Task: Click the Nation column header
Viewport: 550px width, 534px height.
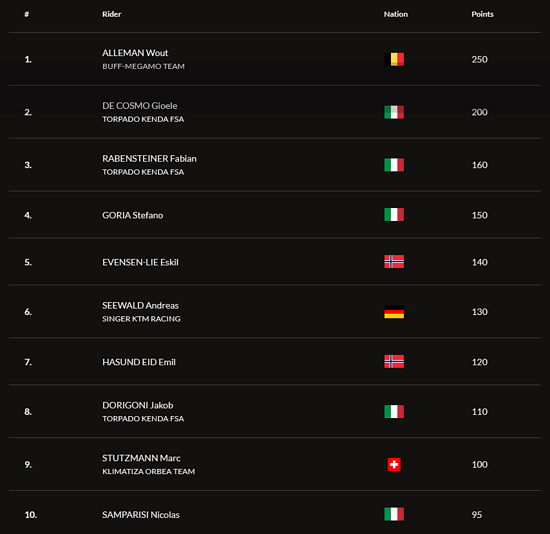Action: point(396,14)
